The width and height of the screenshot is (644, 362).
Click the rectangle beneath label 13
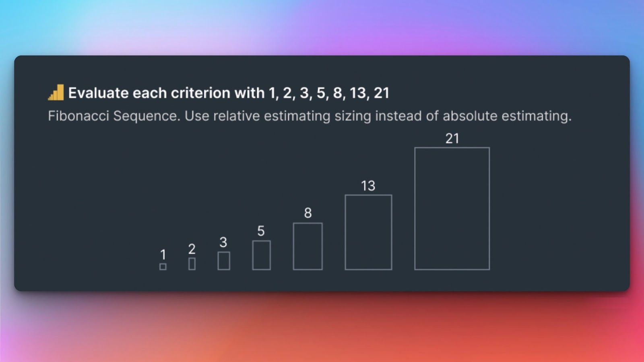368,232
